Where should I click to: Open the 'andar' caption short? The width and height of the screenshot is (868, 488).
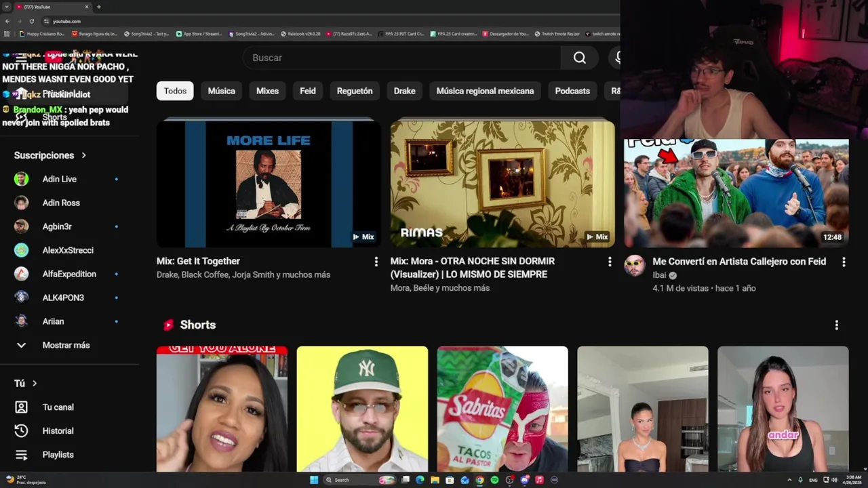coord(783,409)
